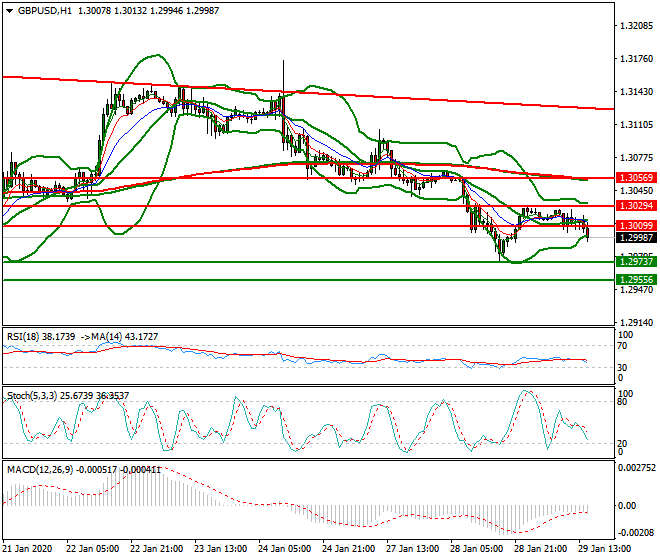The image size is (660, 560).
Task: Click the 29 Jan 13:00 time axis label
Action: click(604, 549)
